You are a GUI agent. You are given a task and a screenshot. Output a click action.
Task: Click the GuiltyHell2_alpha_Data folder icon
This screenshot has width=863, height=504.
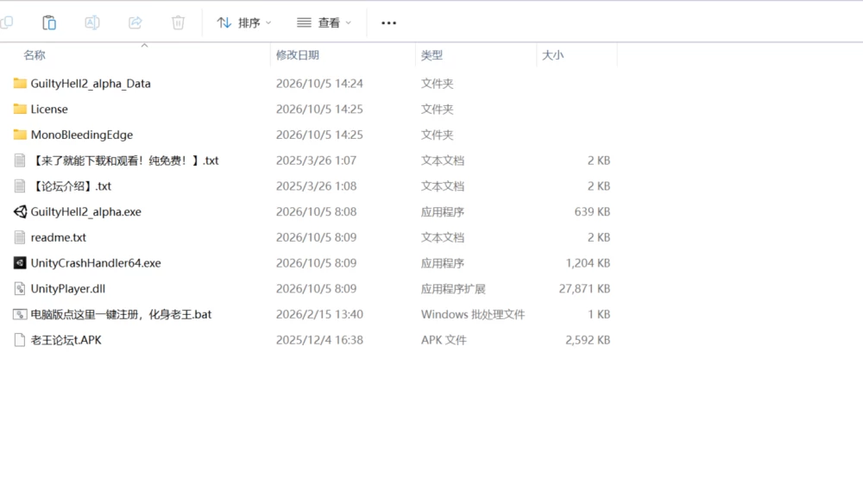pos(20,83)
